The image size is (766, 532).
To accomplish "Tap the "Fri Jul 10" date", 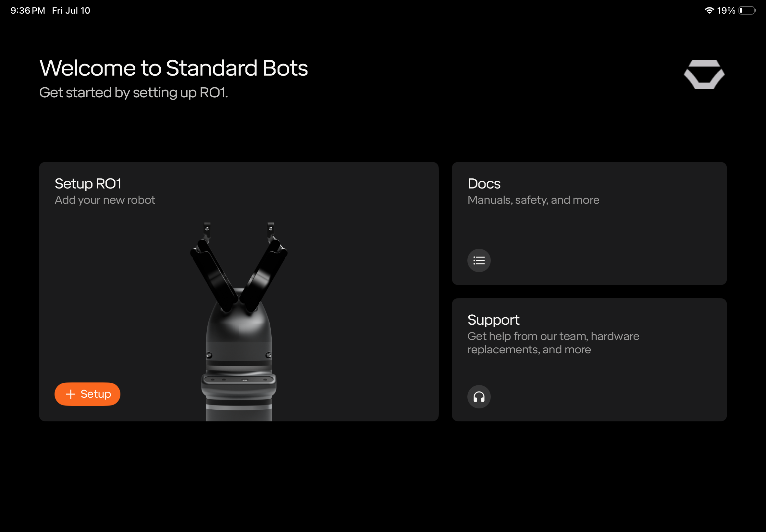I will 71,11.
